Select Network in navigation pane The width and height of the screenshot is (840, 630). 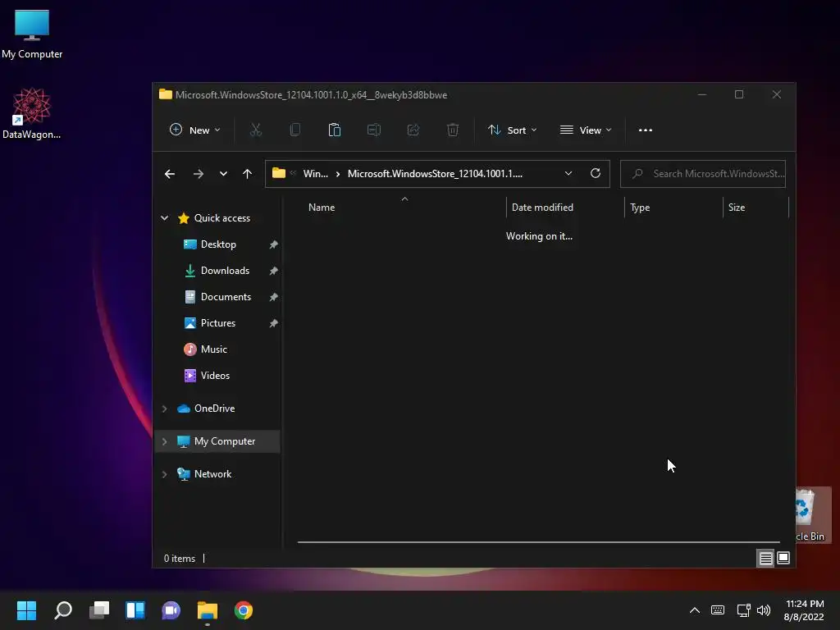[212, 474]
